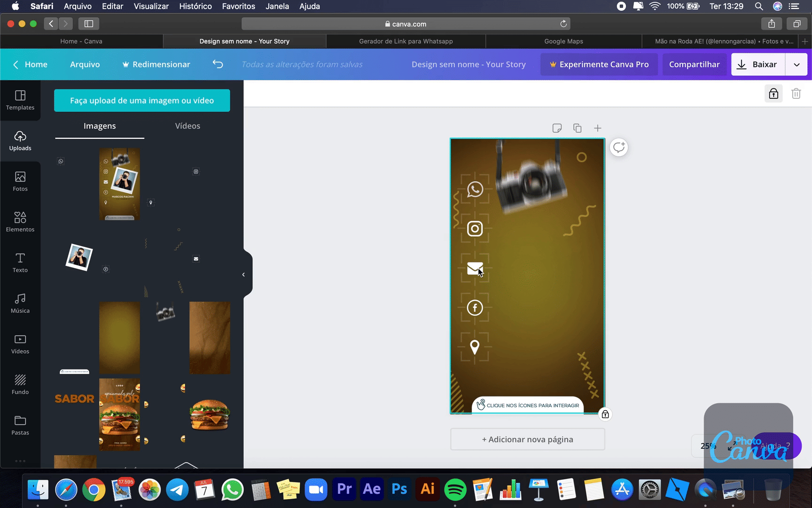
Task: Switch to Google Maps browser tab
Action: (563, 41)
